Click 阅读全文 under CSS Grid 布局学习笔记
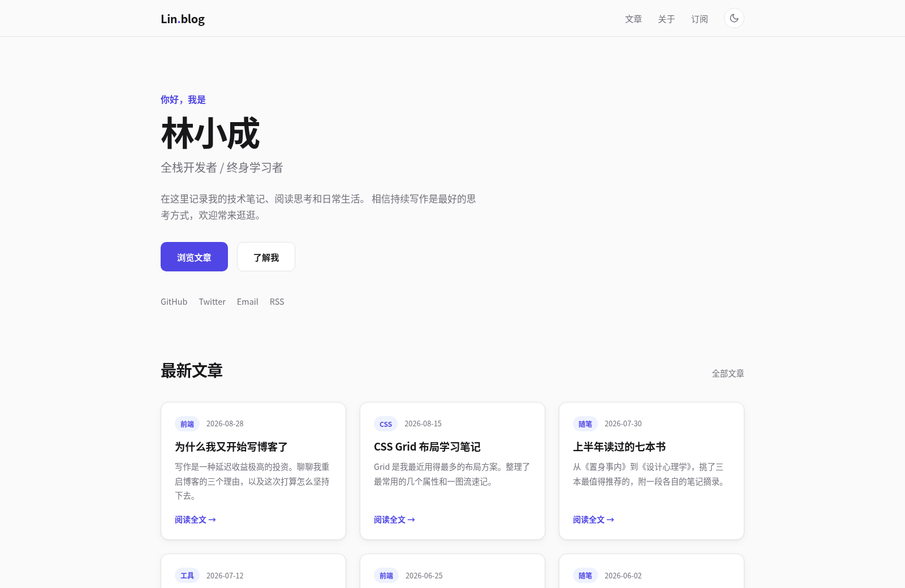 click(394, 520)
